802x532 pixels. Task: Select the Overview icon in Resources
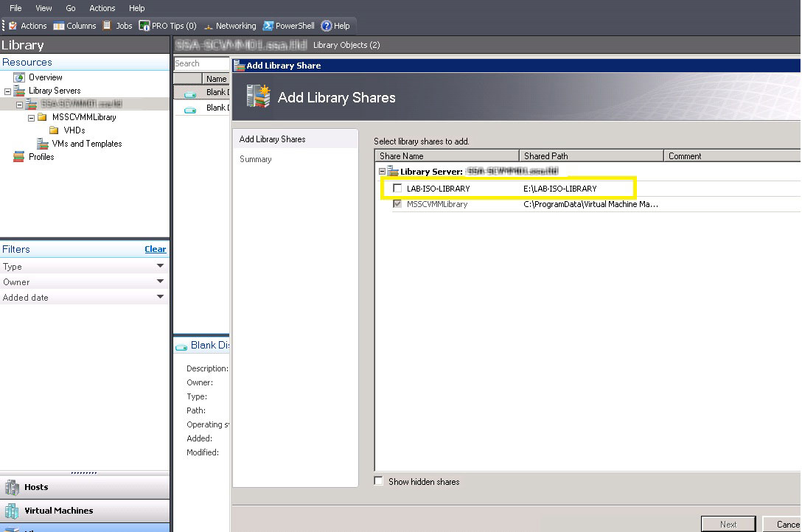[x=19, y=77]
